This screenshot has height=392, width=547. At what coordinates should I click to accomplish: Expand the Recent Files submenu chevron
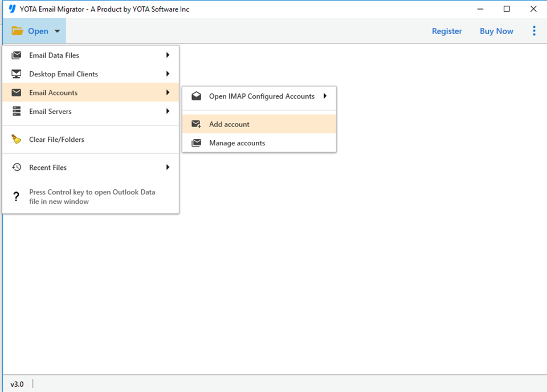click(168, 167)
